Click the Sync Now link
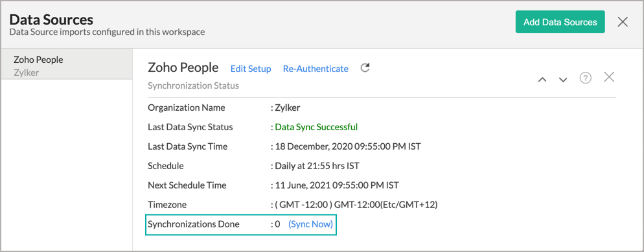 pos(310,224)
